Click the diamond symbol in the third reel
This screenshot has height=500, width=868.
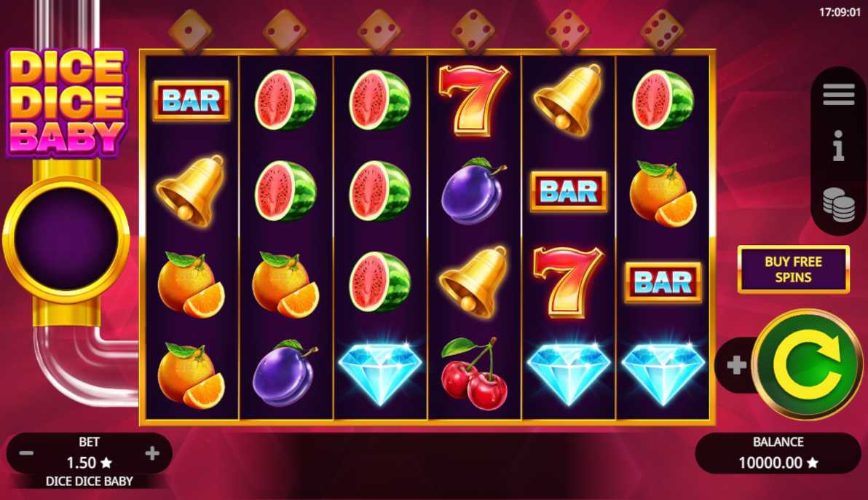pyautogui.click(x=380, y=372)
